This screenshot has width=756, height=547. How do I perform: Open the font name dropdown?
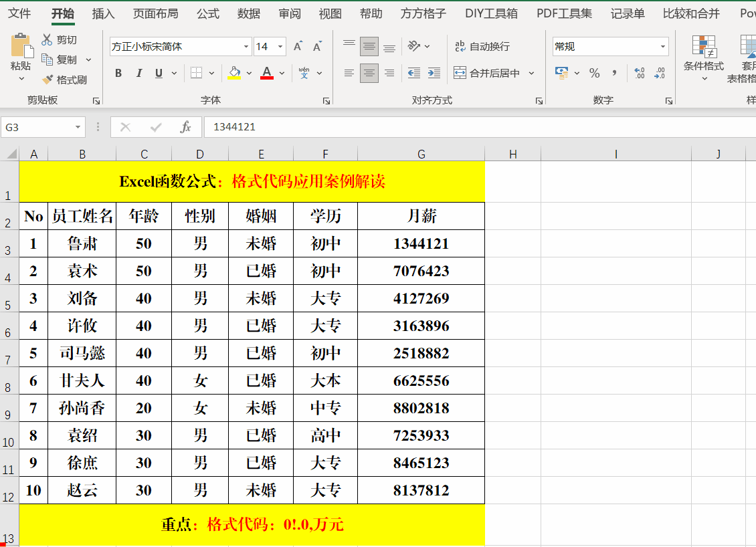(x=247, y=47)
